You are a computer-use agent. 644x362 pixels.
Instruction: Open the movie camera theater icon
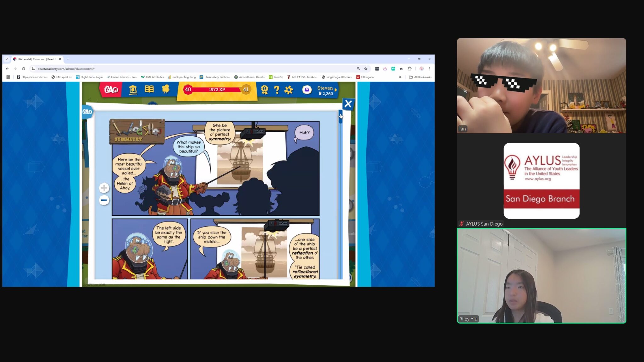(165, 89)
